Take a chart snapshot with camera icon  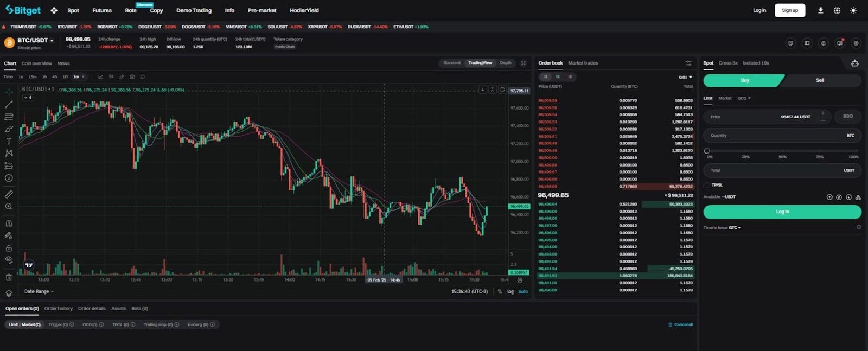(132, 77)
